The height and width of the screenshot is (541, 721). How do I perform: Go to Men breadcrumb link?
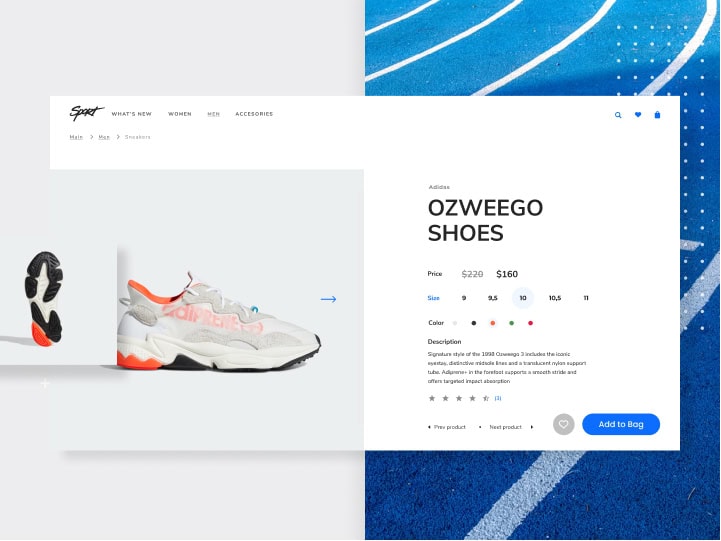pos(104,137)
